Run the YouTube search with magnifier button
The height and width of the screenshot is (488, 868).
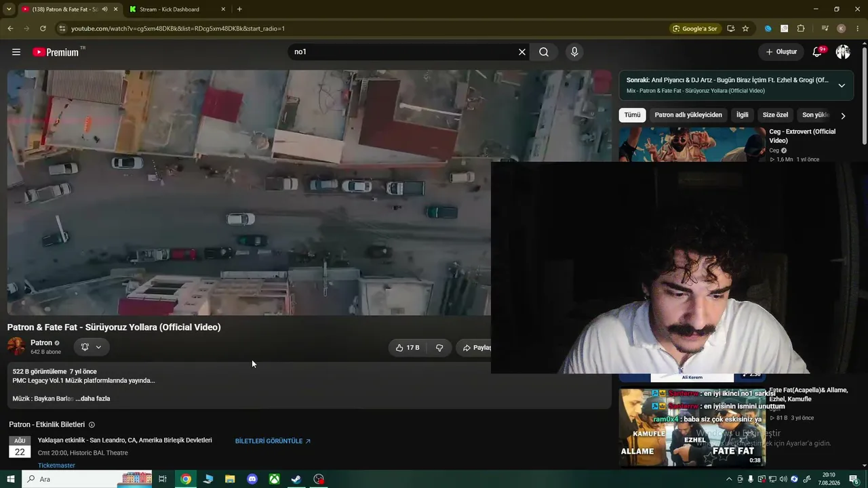point(544,52)
